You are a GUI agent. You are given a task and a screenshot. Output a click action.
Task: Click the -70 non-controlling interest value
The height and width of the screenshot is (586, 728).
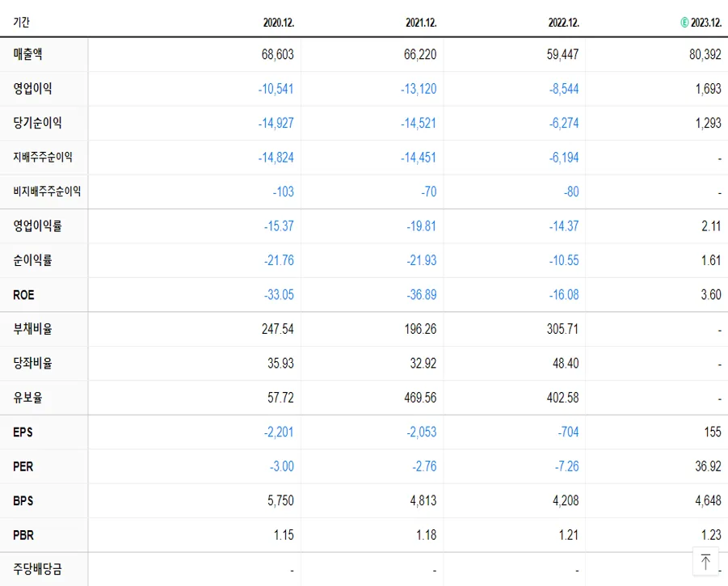[x=429, y=192]
